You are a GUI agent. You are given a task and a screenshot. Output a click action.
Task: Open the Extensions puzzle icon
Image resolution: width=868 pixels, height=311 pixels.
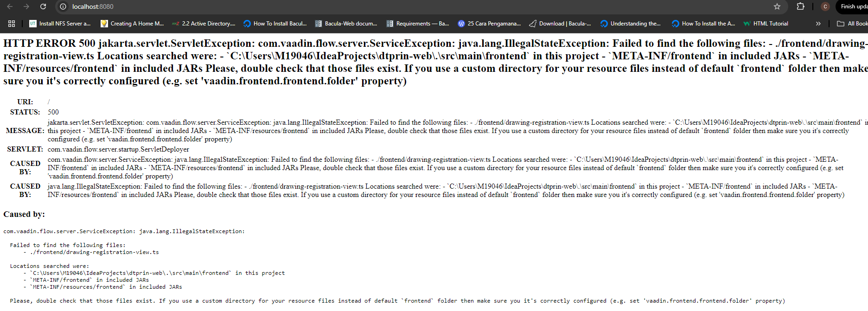[800, 6]
